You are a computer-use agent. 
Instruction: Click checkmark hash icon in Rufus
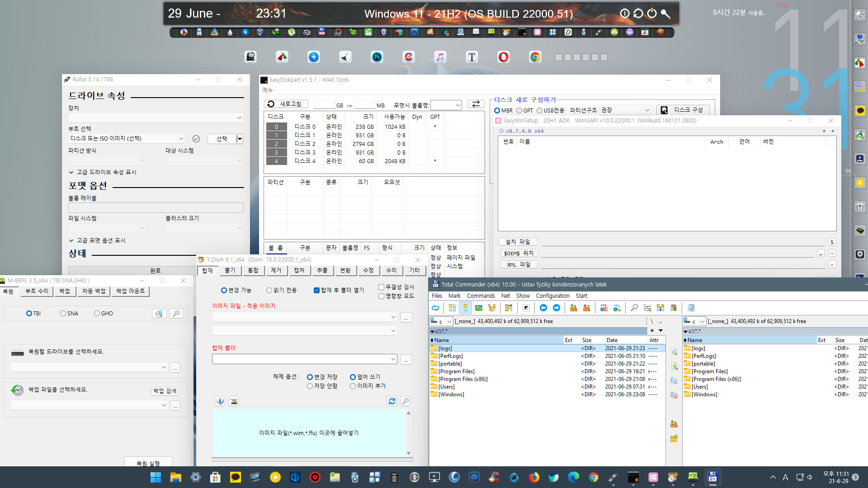(x=196, y=139)
